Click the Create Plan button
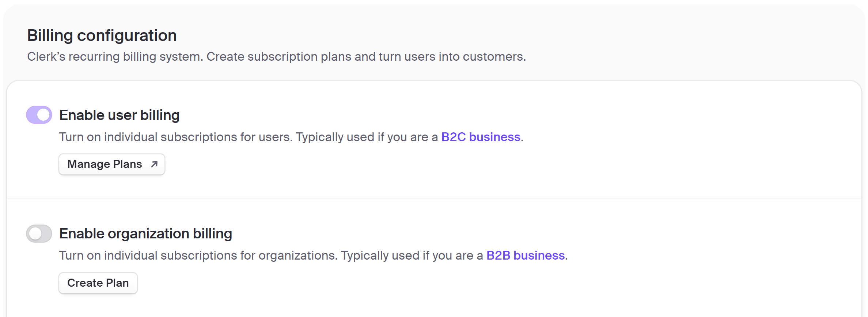 (98, 283)
